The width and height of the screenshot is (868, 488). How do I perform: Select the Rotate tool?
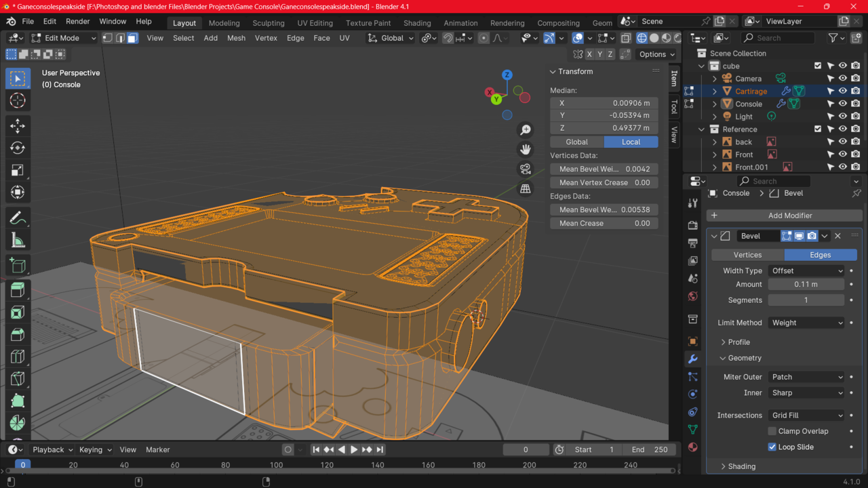coord(18,147)
